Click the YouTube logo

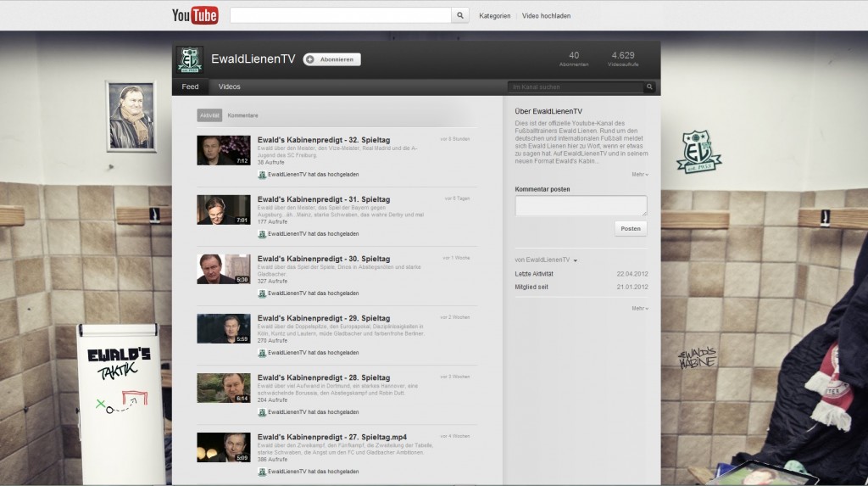pyautogui.click(x=195, y=15)
